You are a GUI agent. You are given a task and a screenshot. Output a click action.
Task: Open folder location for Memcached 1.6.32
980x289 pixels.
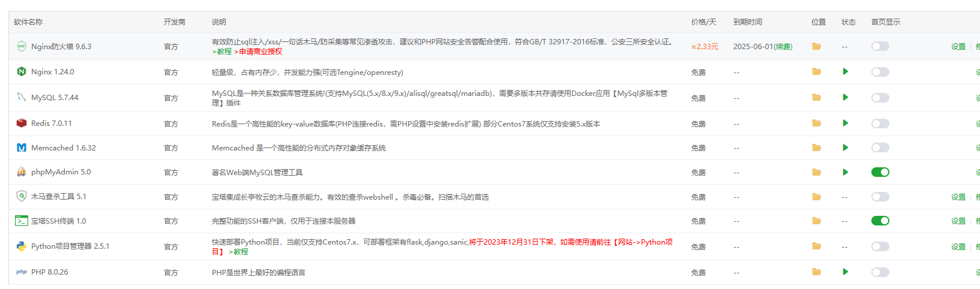click(x=816, y=147)
